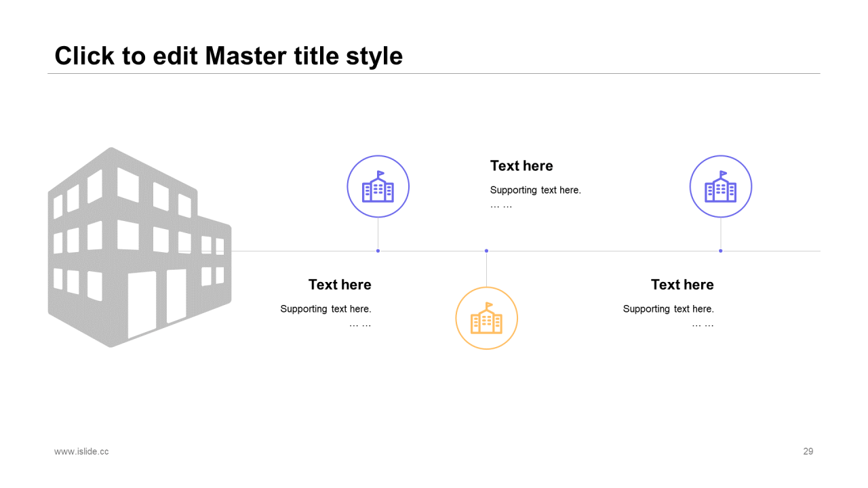The width and height of the screenshot is (868, 488).
Task: Click the right dot on the timeline
Action: [720, 251]
